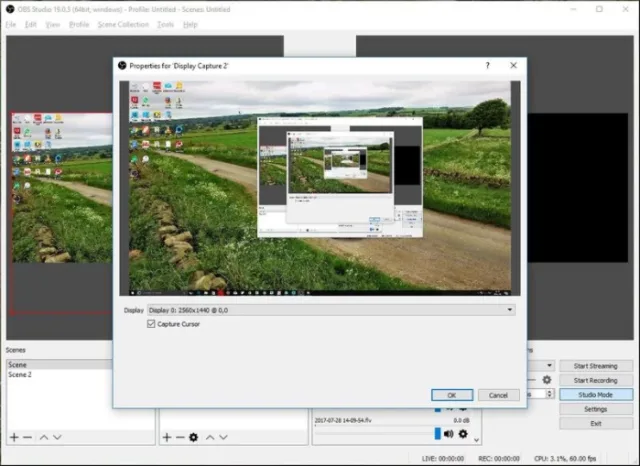
Task: Adjust the transition duration stepper arrows
Action: tap(550, 394)
